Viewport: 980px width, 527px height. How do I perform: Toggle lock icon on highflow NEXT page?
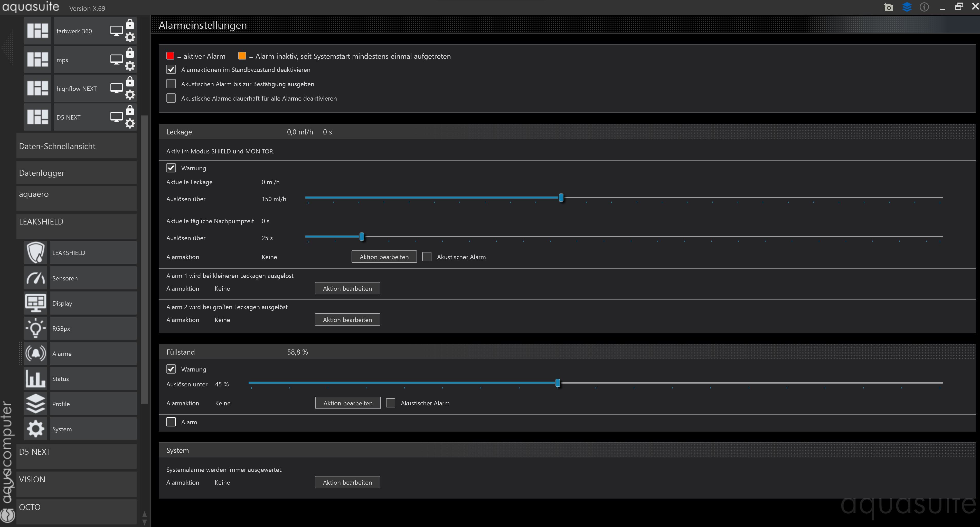coord(130,81)
